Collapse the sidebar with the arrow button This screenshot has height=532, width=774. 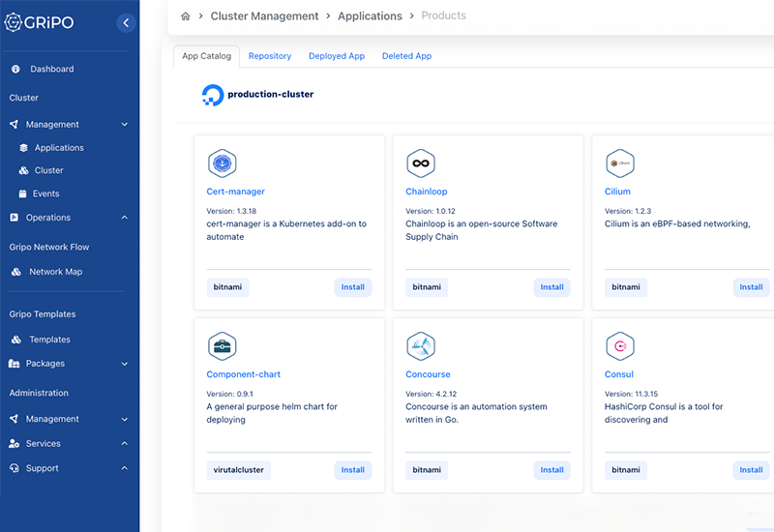(126, 22)
